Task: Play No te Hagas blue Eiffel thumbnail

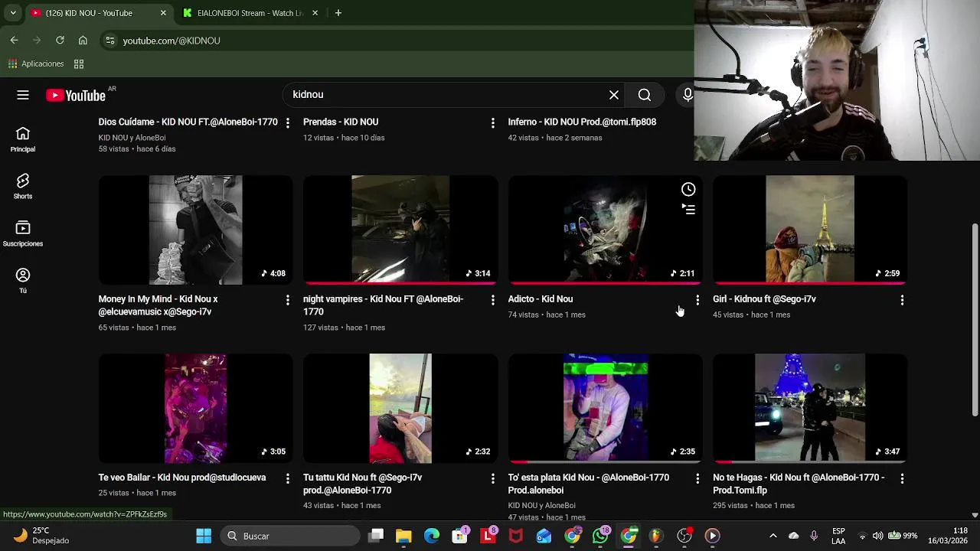Action: [x=810, y=409]
